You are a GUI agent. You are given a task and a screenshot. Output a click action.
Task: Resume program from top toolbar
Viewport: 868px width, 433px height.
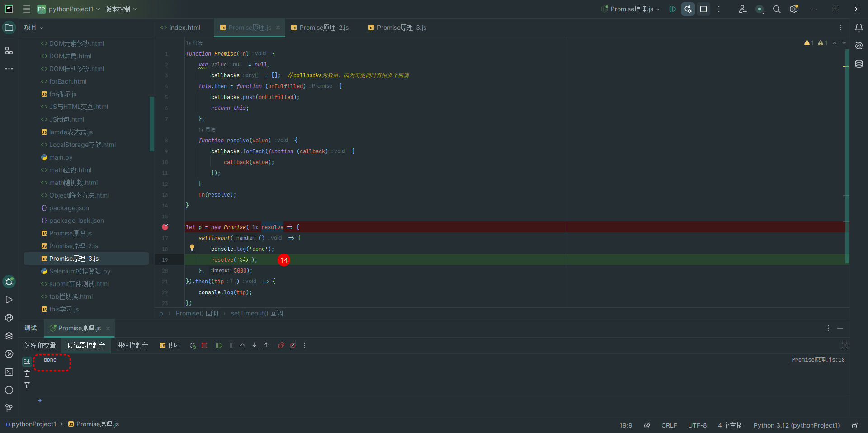[673, 9]
